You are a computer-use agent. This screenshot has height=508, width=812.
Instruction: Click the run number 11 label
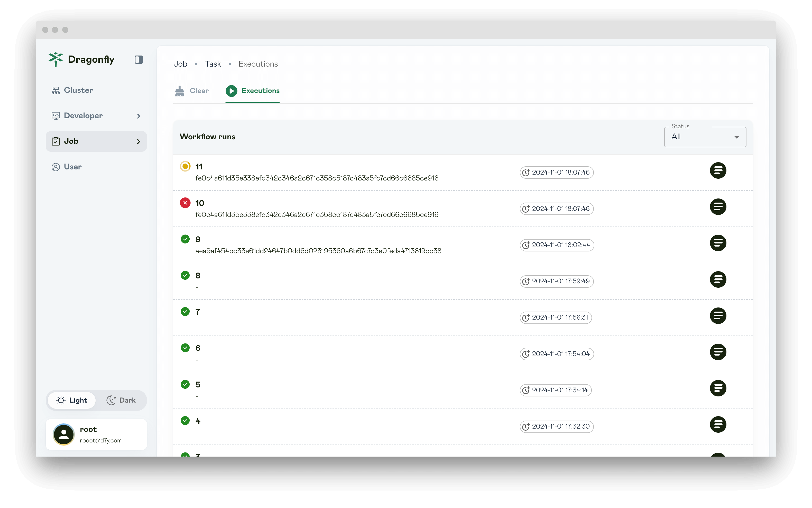coord(199,167)
